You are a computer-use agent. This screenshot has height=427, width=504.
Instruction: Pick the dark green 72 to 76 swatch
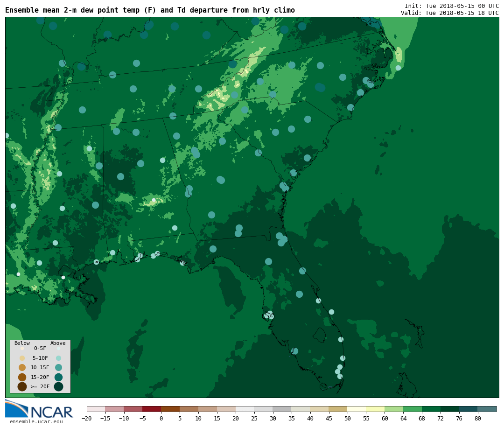pos(450,409)
